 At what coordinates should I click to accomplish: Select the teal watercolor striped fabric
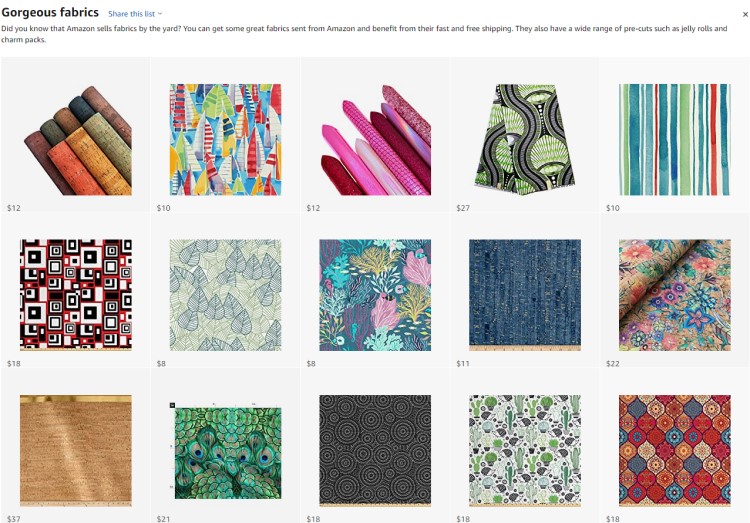point(675,140)
